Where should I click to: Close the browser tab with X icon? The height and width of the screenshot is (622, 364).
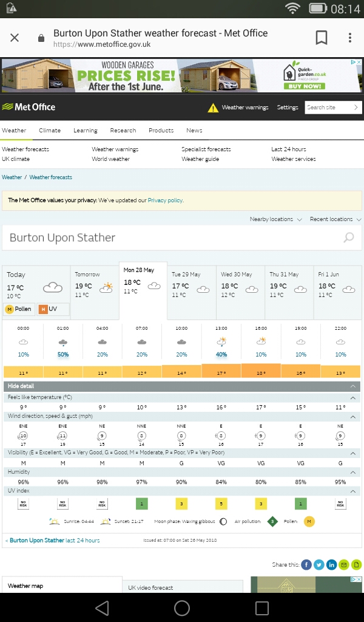15,38
